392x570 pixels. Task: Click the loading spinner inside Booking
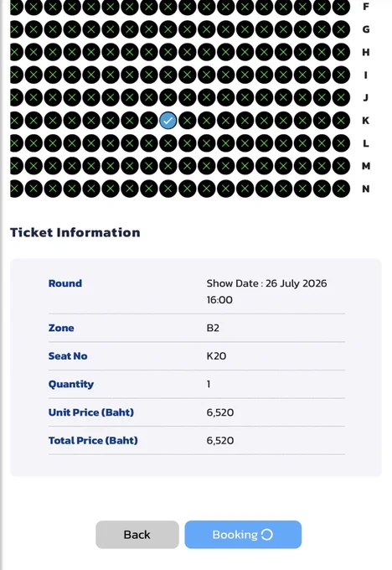tap(267, 535)
